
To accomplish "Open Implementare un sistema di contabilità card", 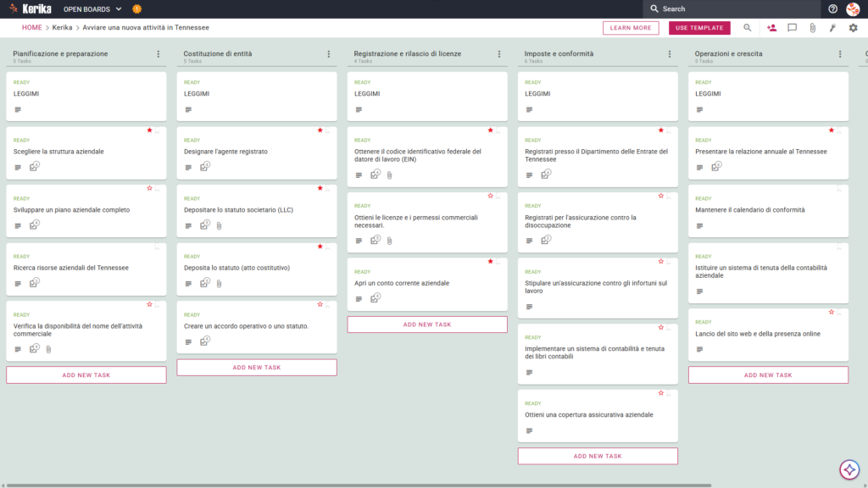I will pos(598,354).
